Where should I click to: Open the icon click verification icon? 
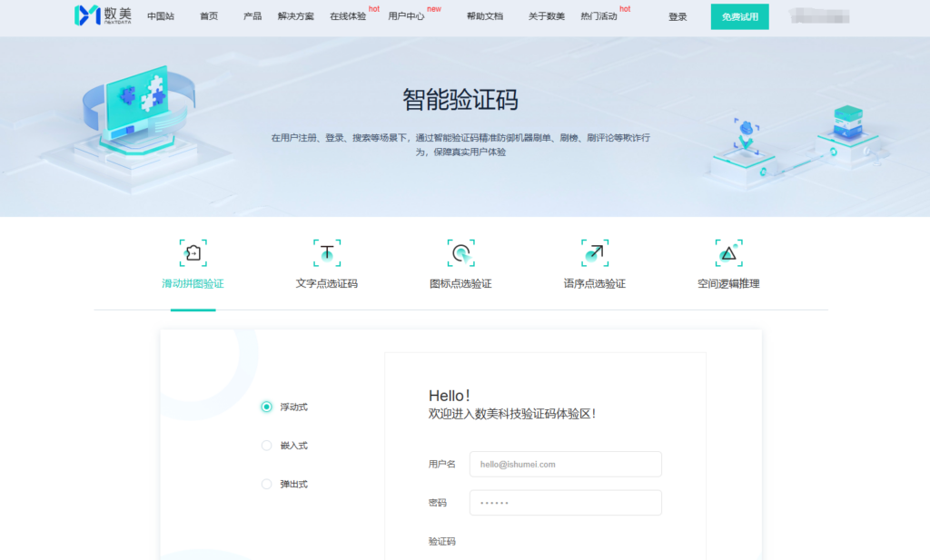coord(460,252)
